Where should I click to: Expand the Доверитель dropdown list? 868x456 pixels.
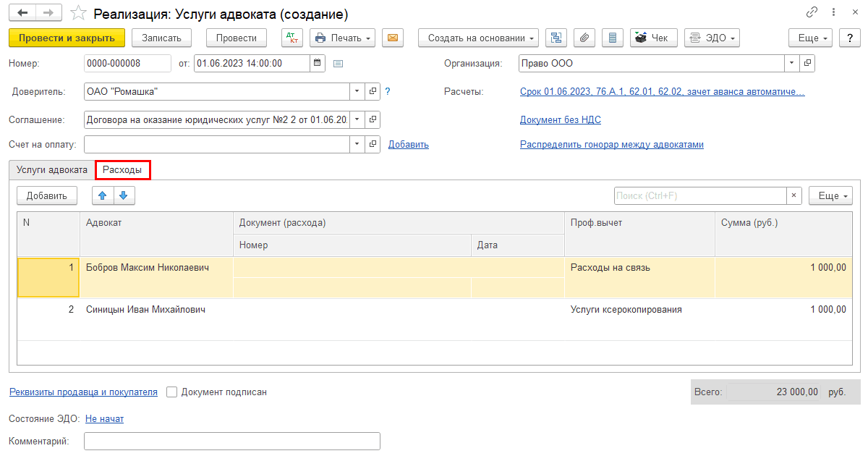point(357,92)
